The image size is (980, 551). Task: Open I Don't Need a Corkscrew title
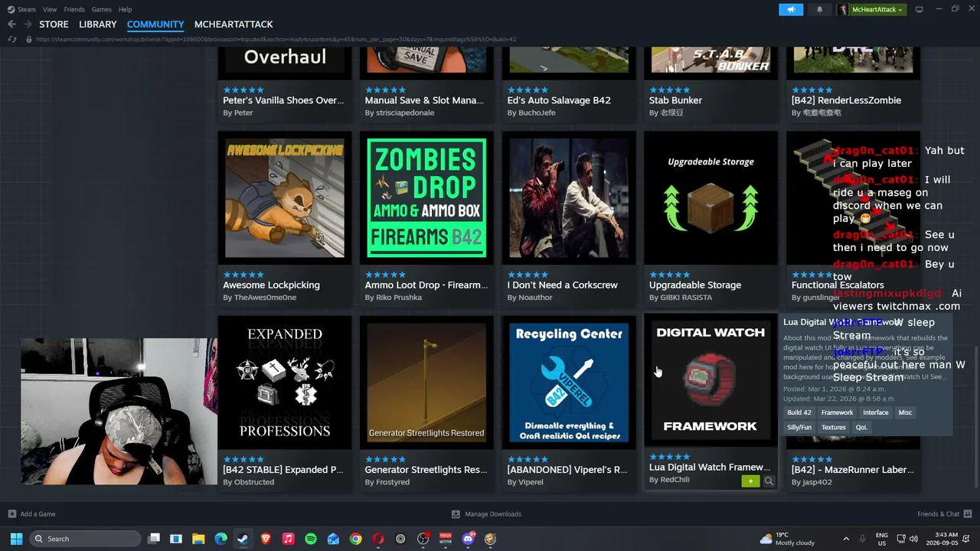(x=563, y=285)
